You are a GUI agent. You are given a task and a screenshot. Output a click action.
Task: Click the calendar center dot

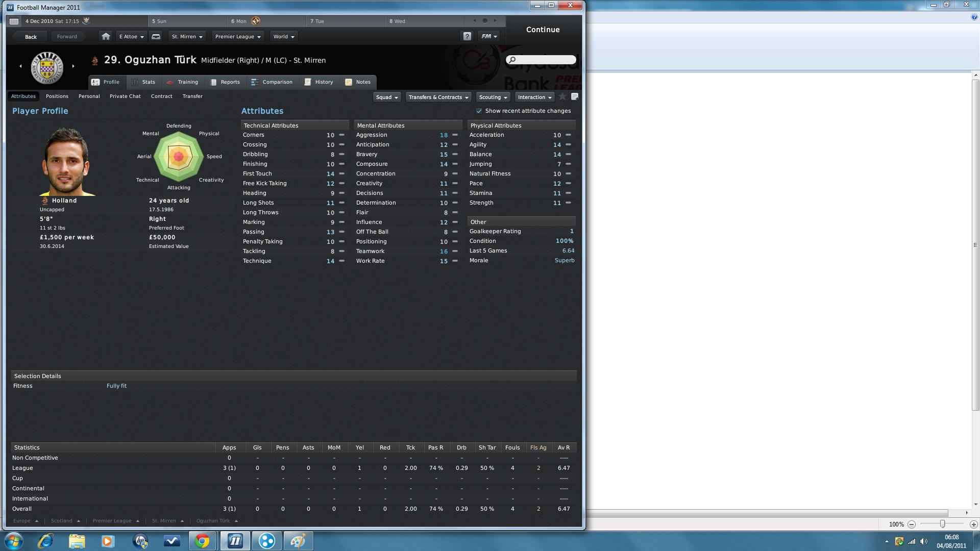pyautogui.click(x=485, y=21)
